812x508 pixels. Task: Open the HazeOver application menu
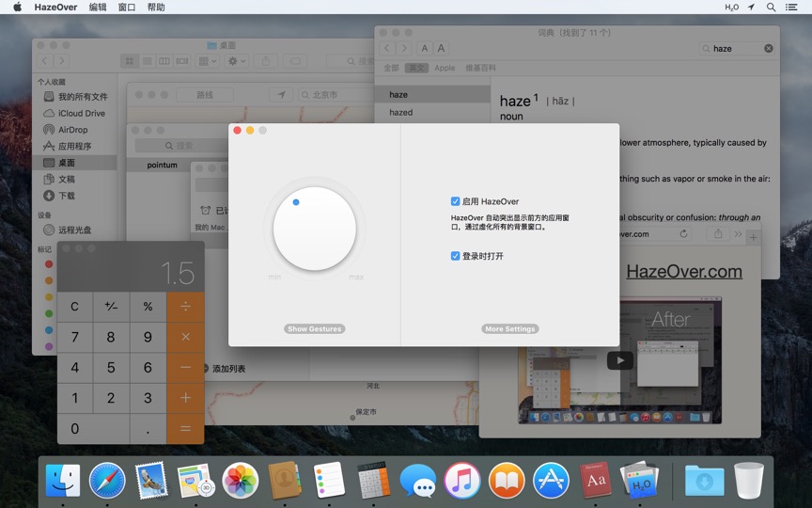[x=56, y=8]
